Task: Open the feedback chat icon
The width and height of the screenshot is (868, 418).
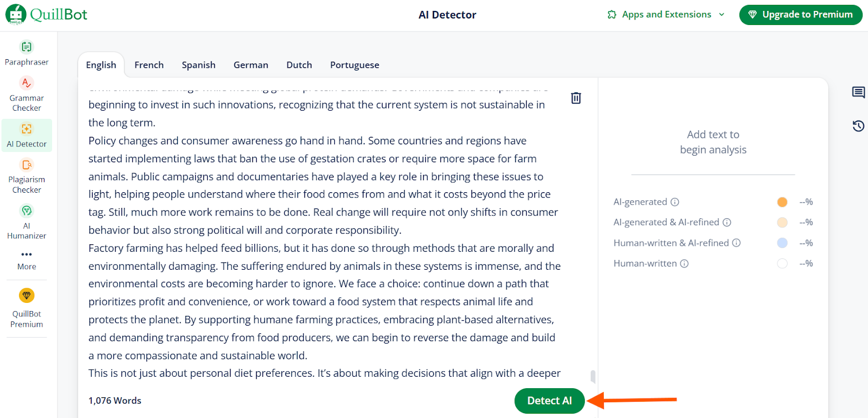Action: [858, 92]
